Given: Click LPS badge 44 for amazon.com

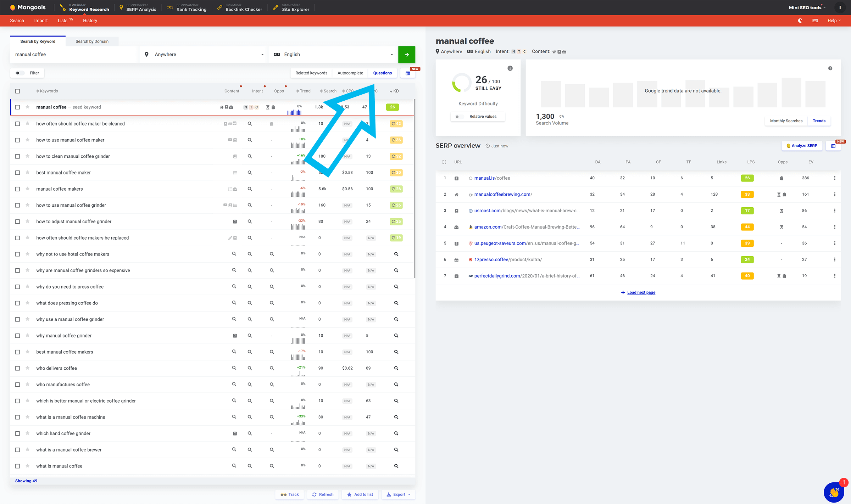Looking at the screenshot, I should pyautogui.click(x=747, y=227).
